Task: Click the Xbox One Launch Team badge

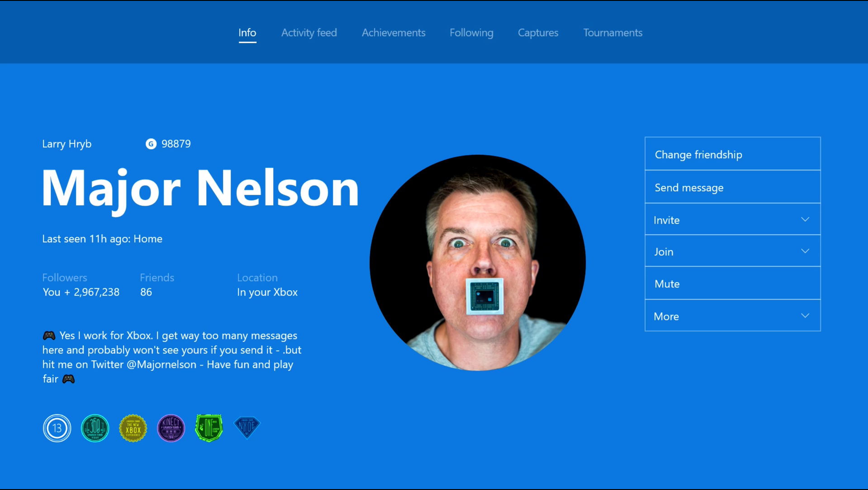Action: click(x=209, y=428)
